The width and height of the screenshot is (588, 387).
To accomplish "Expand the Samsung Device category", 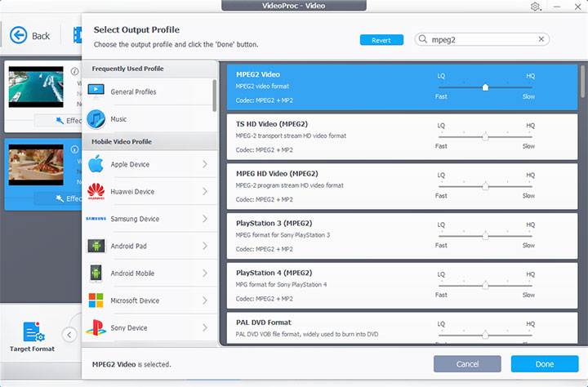I will click(x=205, y=218).
